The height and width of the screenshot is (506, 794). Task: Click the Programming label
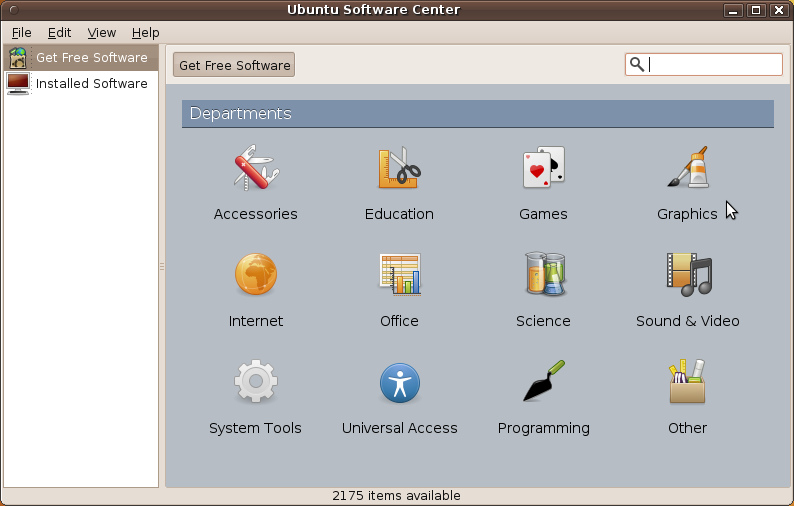tap(543, 429)
